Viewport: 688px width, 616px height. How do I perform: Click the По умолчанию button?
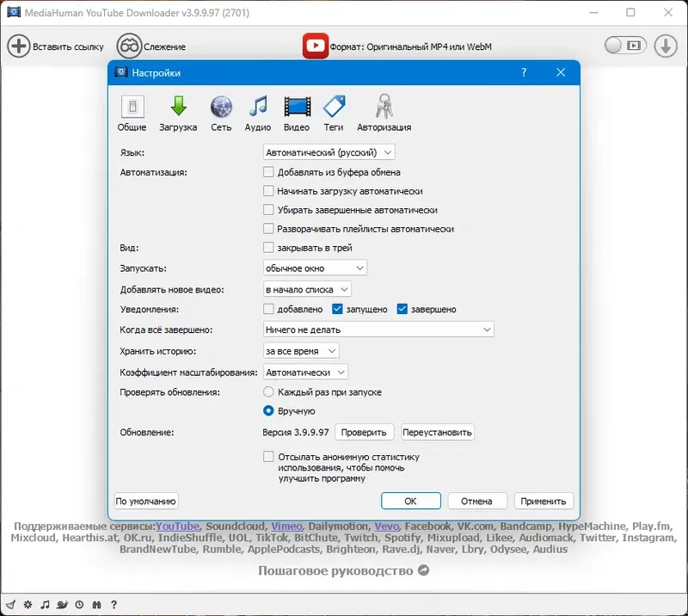point(146,501)
